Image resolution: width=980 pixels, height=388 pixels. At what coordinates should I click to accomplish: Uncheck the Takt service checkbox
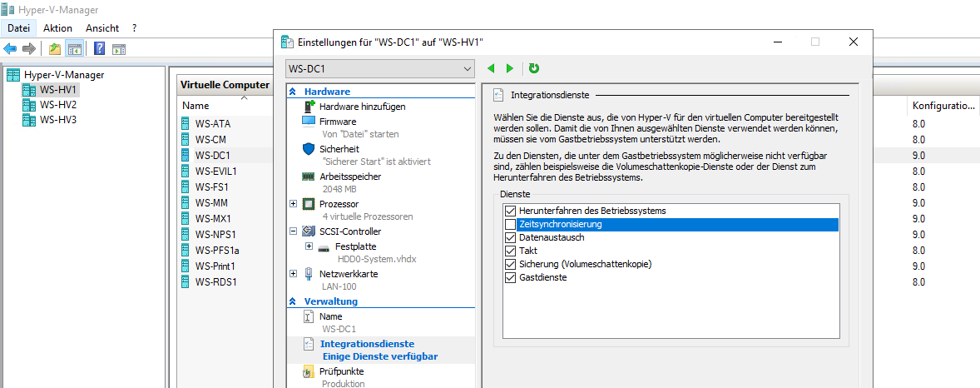tap(510, 251)
